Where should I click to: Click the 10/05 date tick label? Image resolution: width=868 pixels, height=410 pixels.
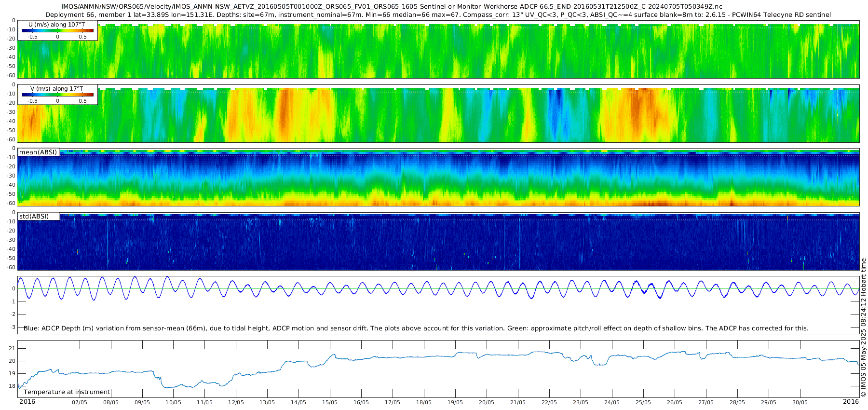[174, 402]
